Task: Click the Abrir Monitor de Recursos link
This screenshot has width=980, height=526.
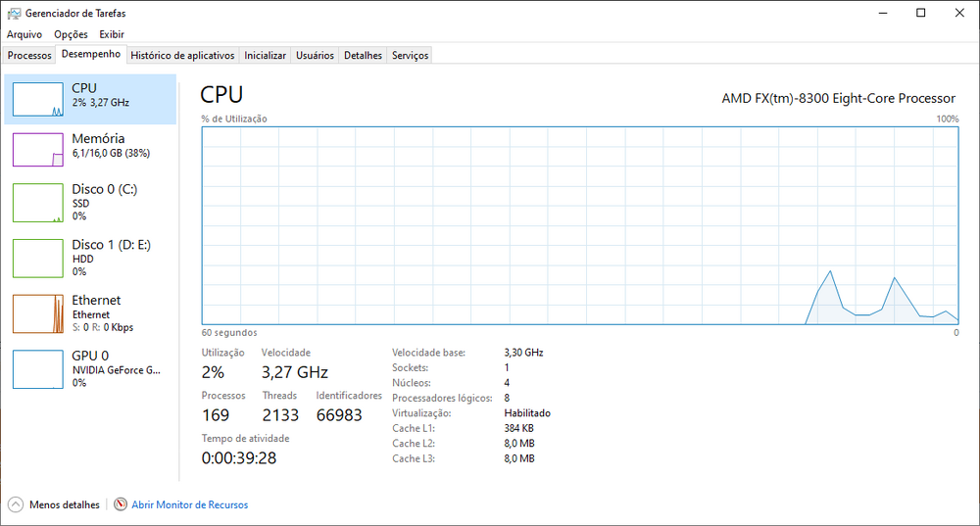Action: [189, 504]
